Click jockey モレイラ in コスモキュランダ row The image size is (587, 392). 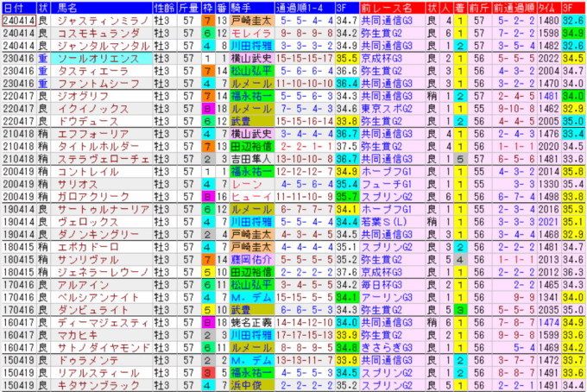click(252, 34)
